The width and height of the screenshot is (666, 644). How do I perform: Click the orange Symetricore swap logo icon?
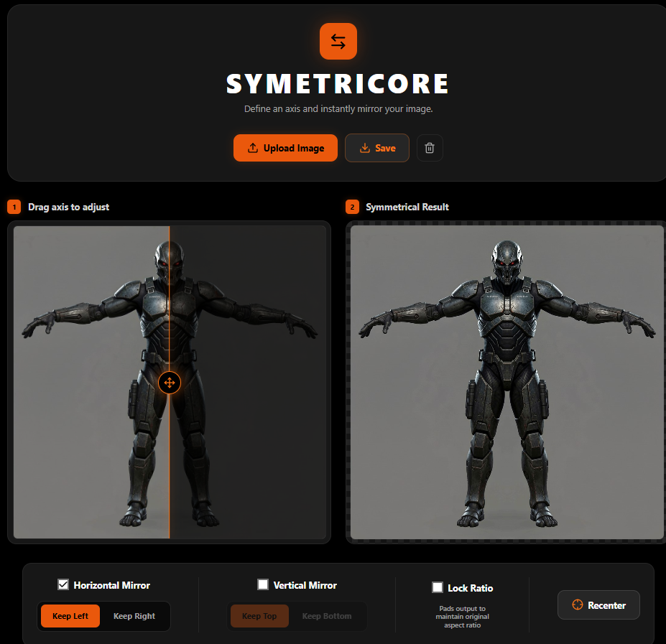tap(338, 41)
